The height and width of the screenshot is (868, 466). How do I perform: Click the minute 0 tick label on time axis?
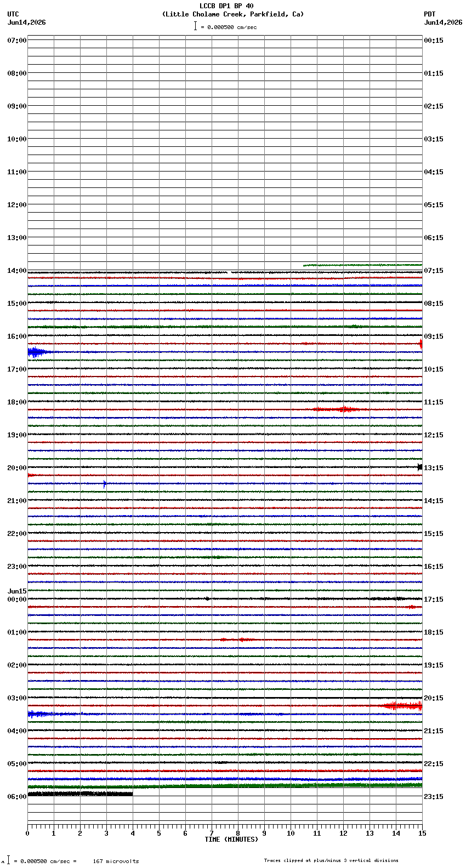point(27,833)
